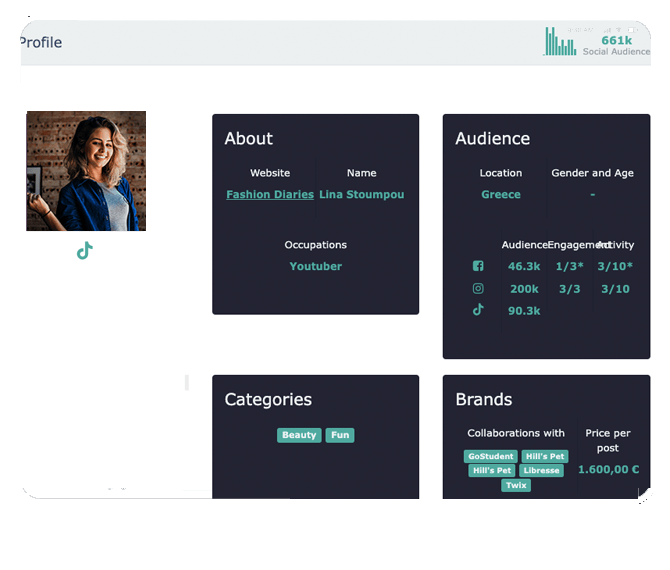Click the name Lina Stoumpou
Viewport: 670px width, 570px height.
362,195
